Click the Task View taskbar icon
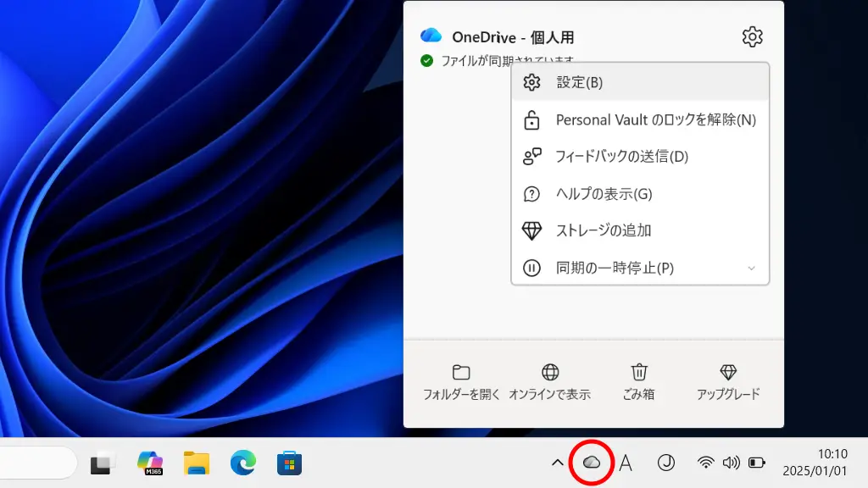 [103, 463]
